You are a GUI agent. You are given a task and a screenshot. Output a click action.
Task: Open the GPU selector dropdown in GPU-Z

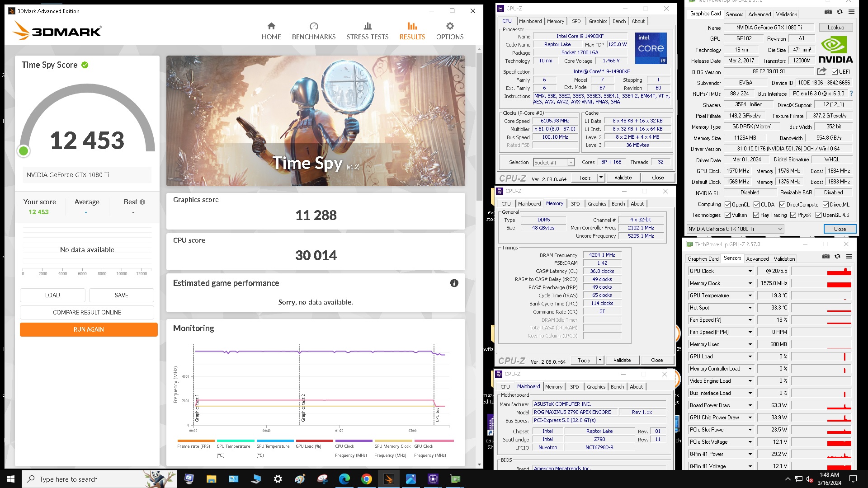[735, 229]
